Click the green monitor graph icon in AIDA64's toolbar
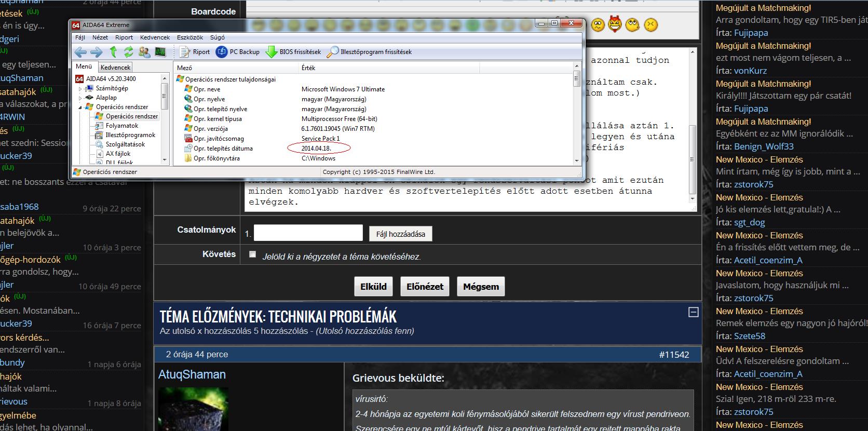This screenshot has width=868, height=431. click(x=160, y=51)
